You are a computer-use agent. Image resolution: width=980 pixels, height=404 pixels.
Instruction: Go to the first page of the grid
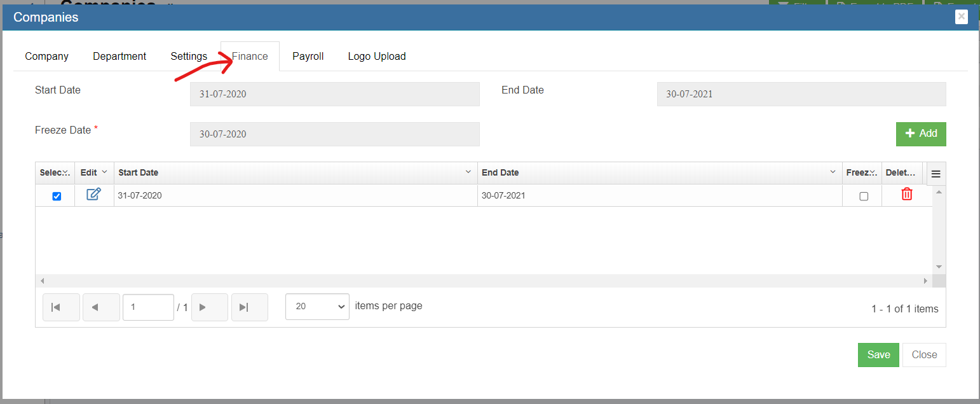click(x=61, y=307)
